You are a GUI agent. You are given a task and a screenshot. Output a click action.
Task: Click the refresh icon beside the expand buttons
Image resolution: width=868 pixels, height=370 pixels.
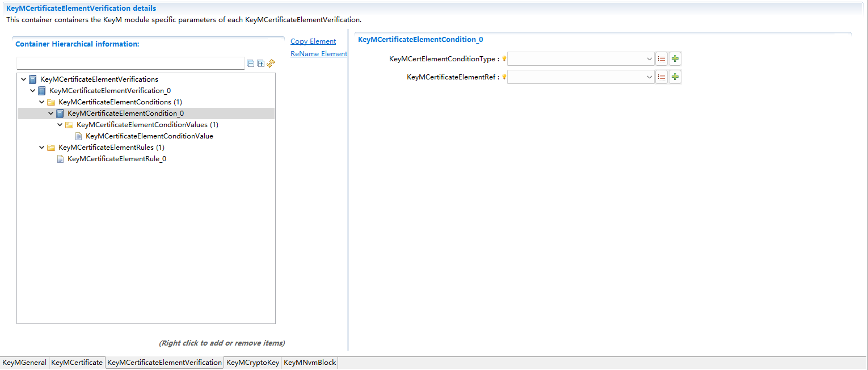click(x=271, y=64)
